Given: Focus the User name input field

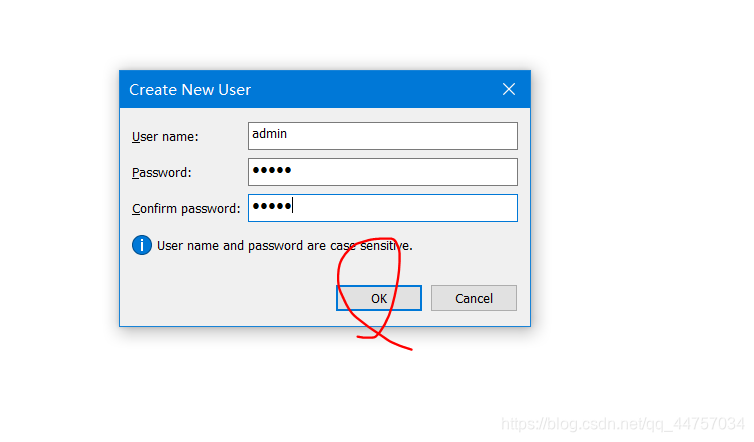Looking at the screenshot, I should point(382,135).
